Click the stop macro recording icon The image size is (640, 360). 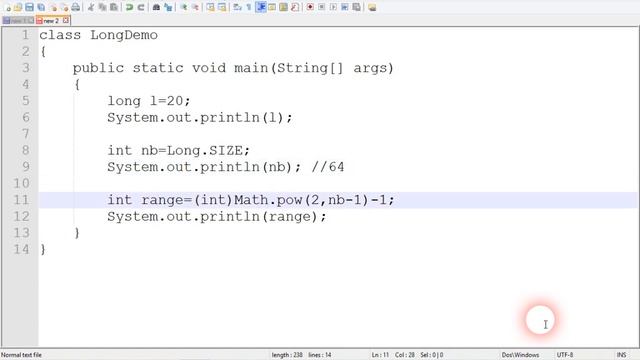click(322, 7)
